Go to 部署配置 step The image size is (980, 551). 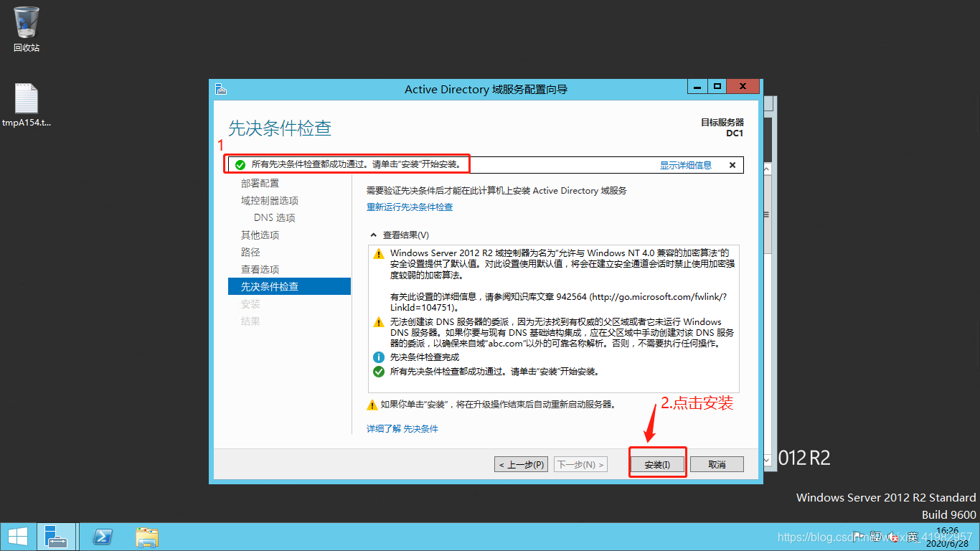260,184
